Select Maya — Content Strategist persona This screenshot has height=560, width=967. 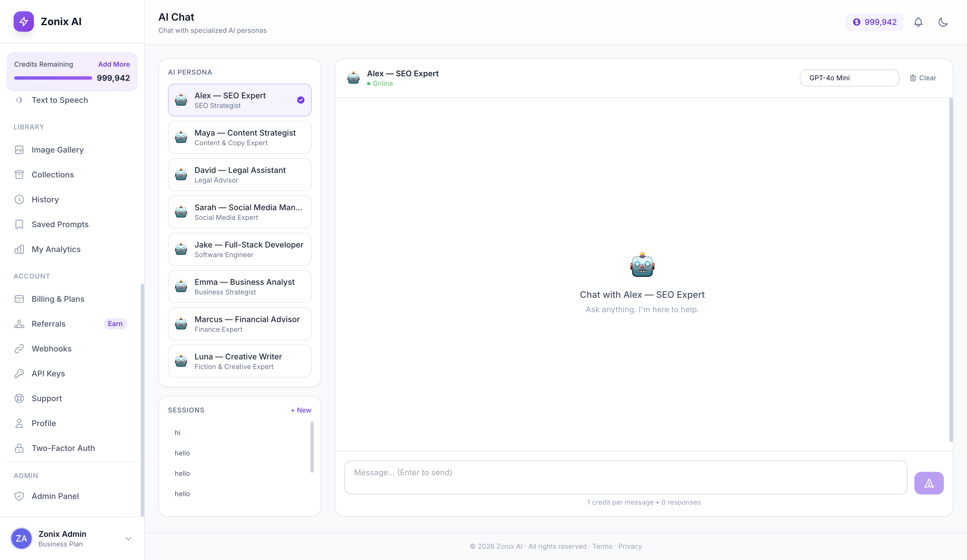(x=239, y=137)
